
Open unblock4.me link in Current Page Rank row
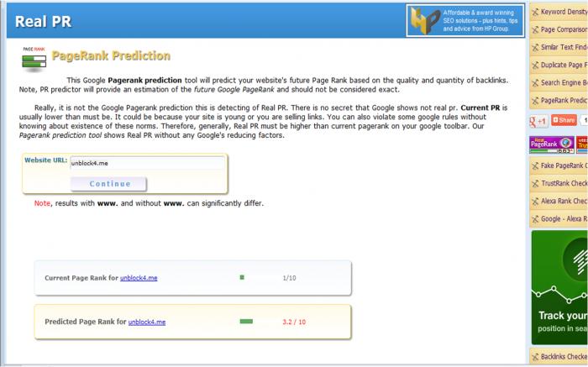(139, 278)
